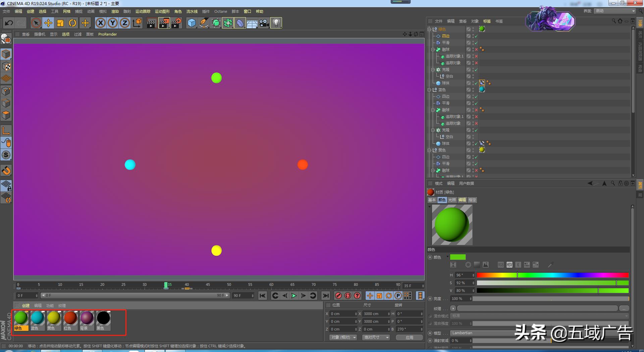Select the 红色 material thumbnail
The height and width of the screenshot is (352, 644).
[70, 318]
